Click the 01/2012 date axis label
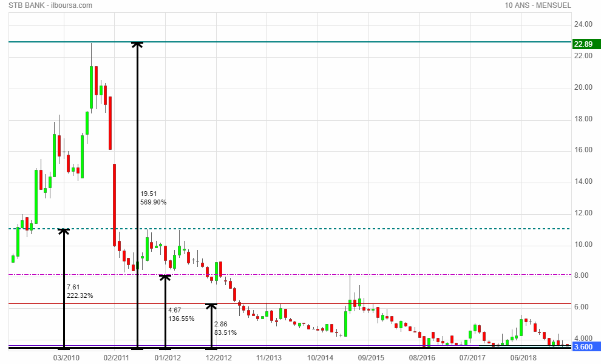The image size is (601, 364). click(168, 358)
